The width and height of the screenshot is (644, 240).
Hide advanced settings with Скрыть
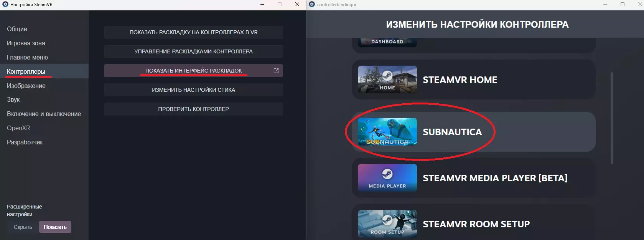coord(23,227)
